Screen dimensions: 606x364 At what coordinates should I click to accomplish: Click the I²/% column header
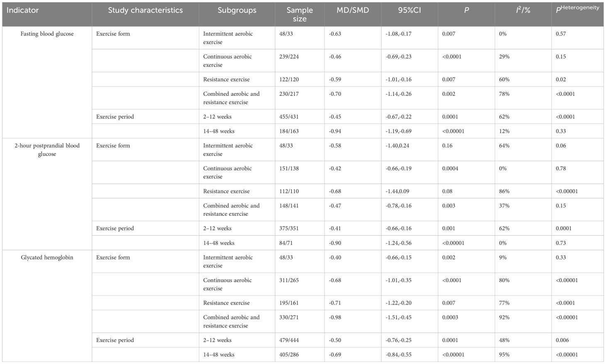coord(523,10)
